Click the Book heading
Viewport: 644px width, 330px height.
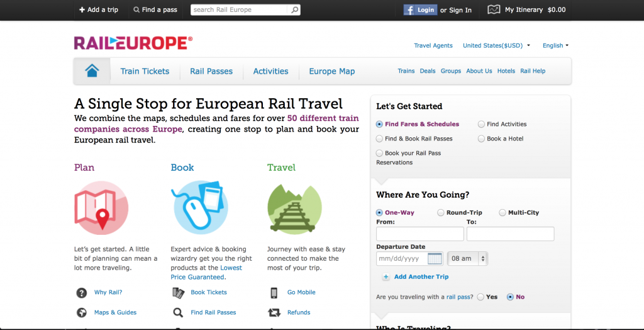pos(182,168)
